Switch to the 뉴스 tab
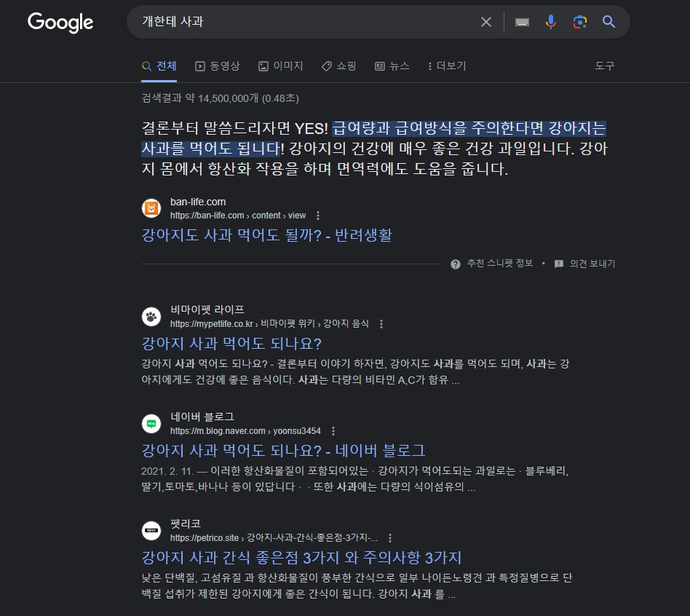The height and width of the screenshot is (616, 690). (392, 66)
